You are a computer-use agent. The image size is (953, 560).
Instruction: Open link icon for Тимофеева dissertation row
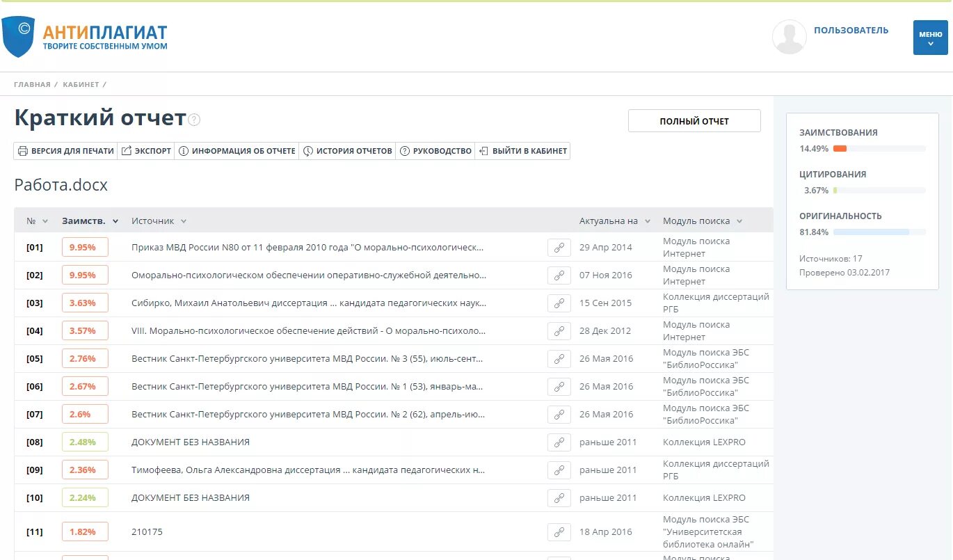pyautogui.click(x=559, y=470)
